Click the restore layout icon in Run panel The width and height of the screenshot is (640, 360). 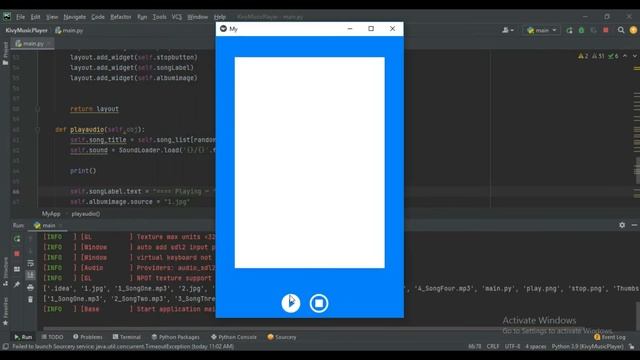point(17,269)
